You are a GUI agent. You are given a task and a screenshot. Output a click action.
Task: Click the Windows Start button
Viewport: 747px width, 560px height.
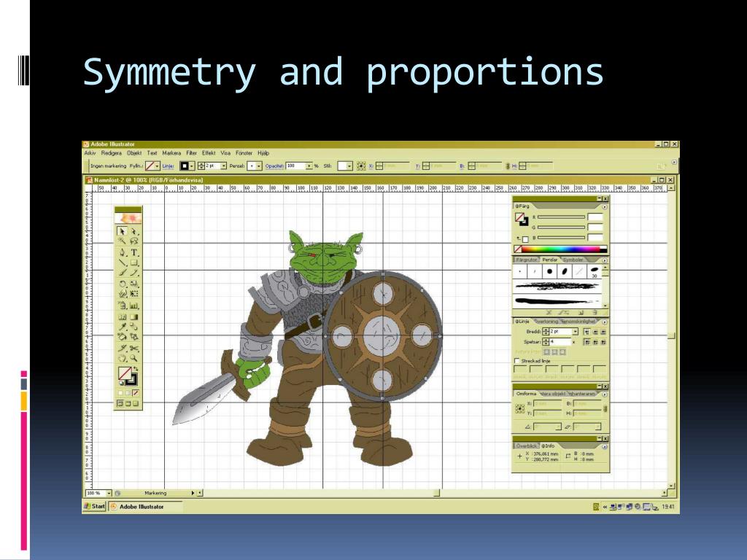click(x=94, y=507)
